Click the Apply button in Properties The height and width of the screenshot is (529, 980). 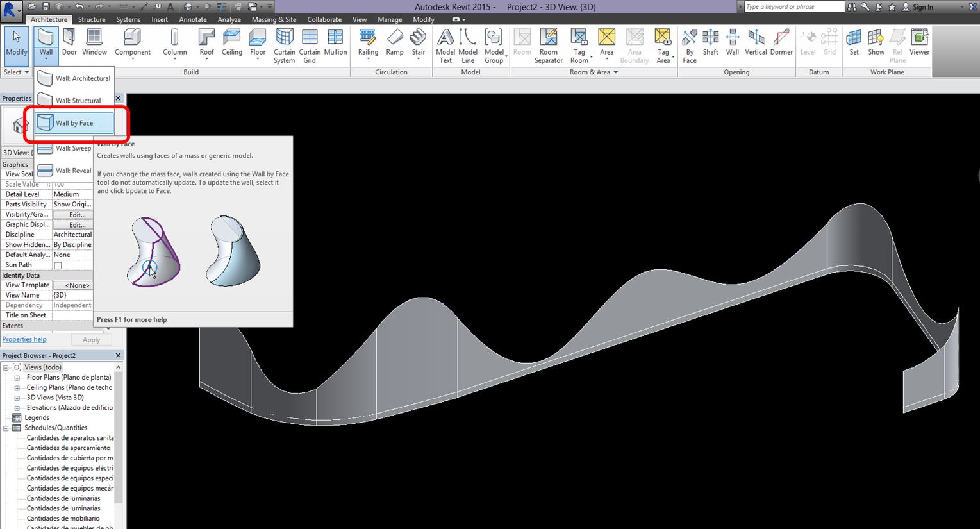pyautogui.click(x=91, y=339)
